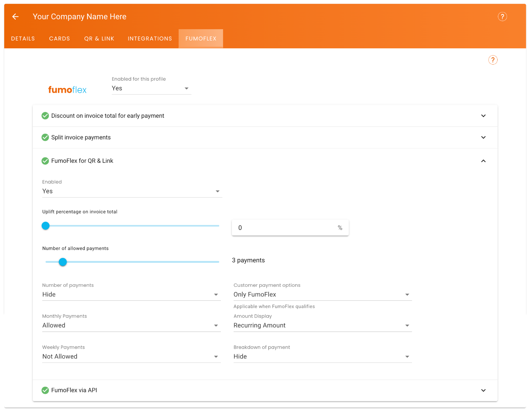Open the Breakdown of payment dropdown
532x413 pixels.
click(323, 357)
